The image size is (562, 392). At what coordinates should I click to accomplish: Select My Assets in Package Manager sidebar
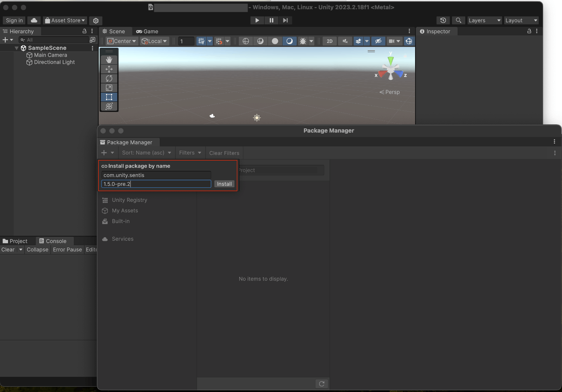click(125, 211)
